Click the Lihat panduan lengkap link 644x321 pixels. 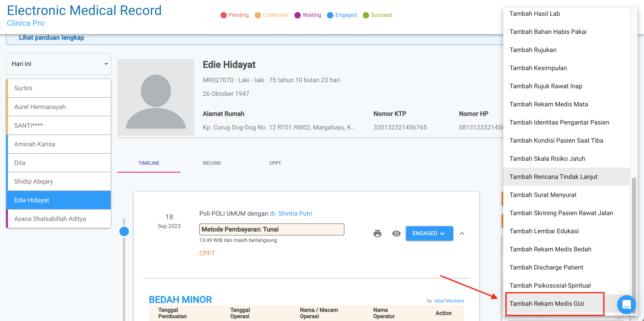pos(52,38)
